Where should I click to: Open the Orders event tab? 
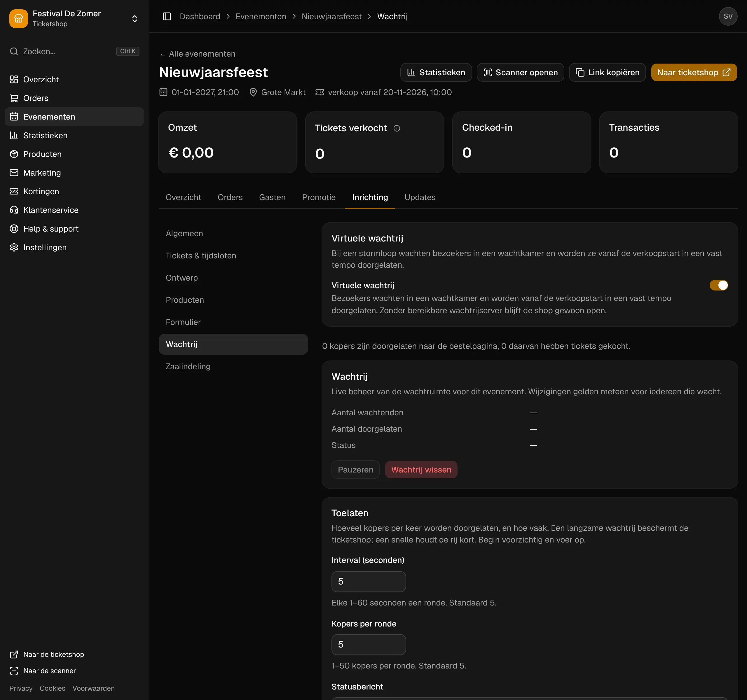coord(230,197)
